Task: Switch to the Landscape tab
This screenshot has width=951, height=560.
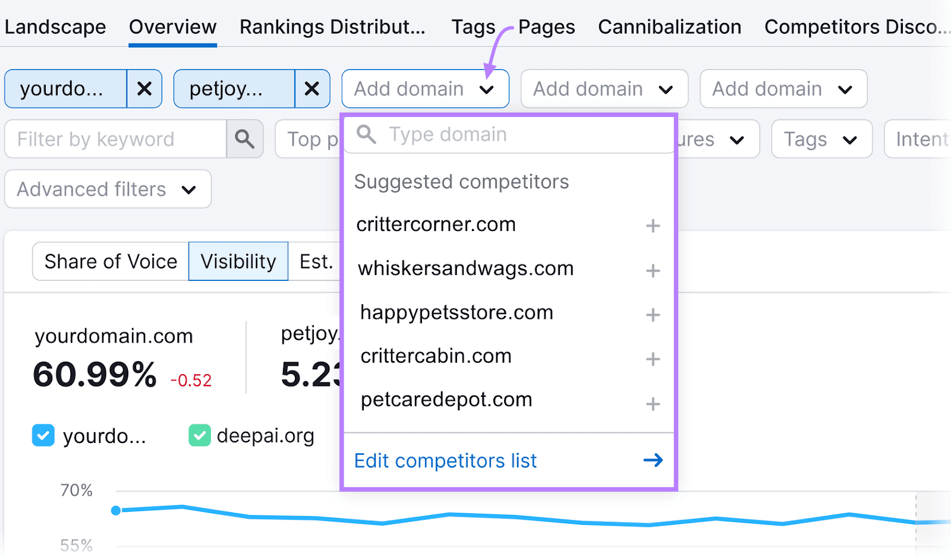Action: tap(55, 26)
